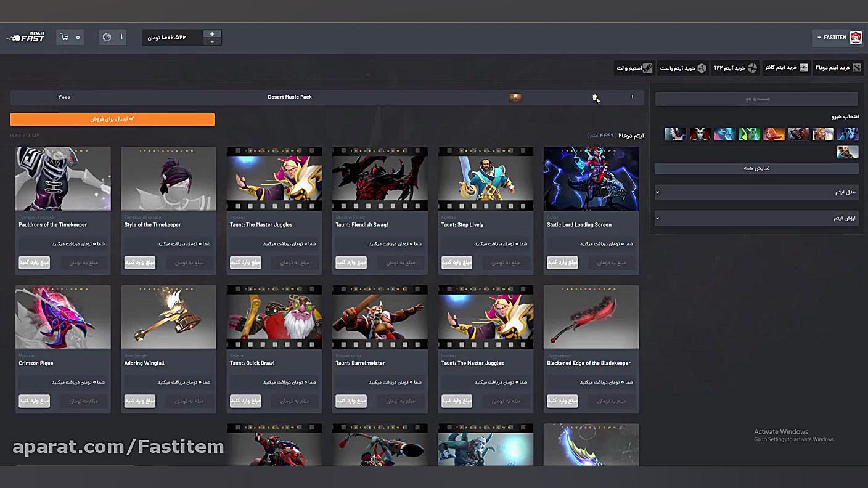Image resolution: width=868 pixels, height=488 pixels.
Task: Click the نمایش همه show-all heroes button
Action: (x=756, y=168)
